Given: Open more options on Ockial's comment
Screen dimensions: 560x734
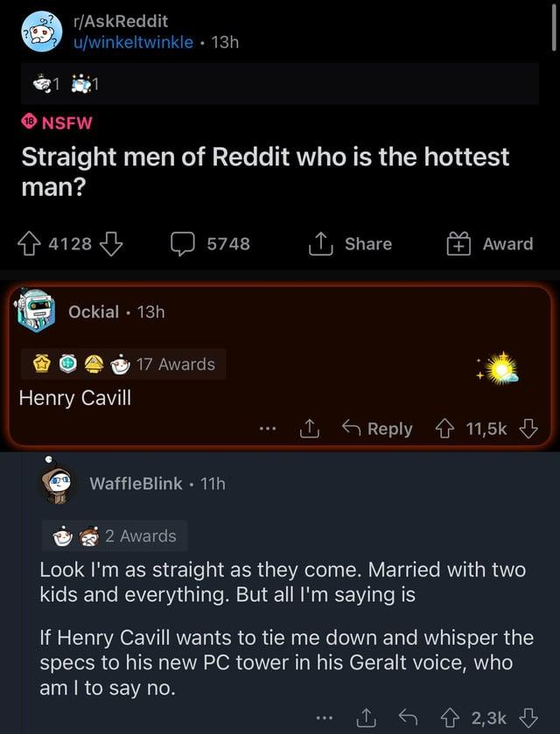Looking at the screenshot, I should click(x=268, y=429).
